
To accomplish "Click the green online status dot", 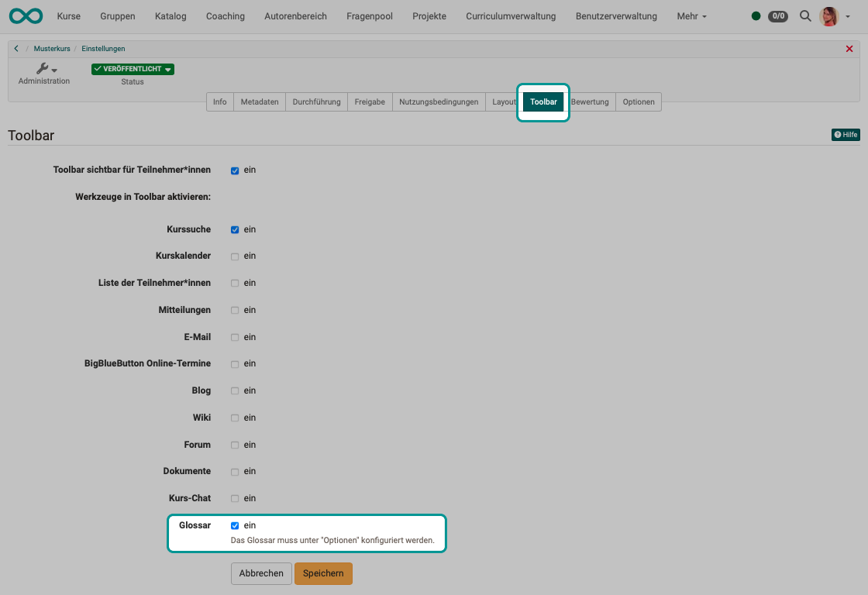I will click(755, 15).
